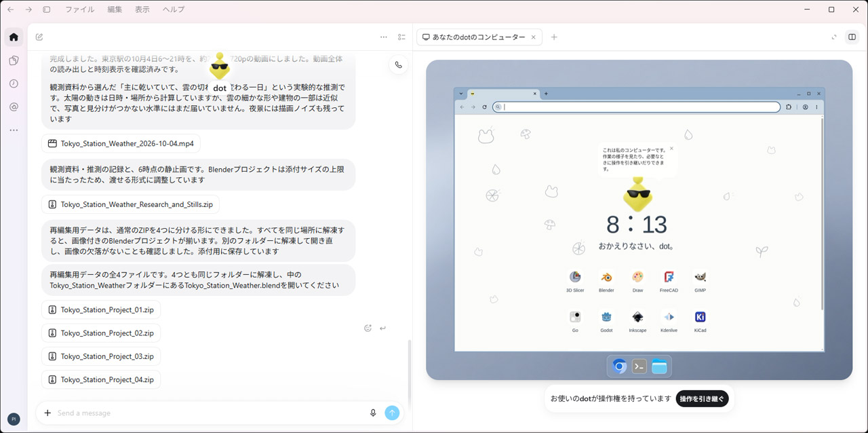Image resolution: width=868 pixels, height=433 pixels.
Task: Download Tokyo_Station_Project_03.zip
Action: click(x=101, y=356)
